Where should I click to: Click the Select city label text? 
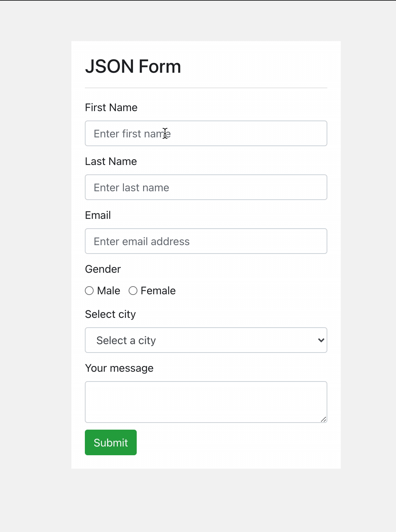[110, 314]
